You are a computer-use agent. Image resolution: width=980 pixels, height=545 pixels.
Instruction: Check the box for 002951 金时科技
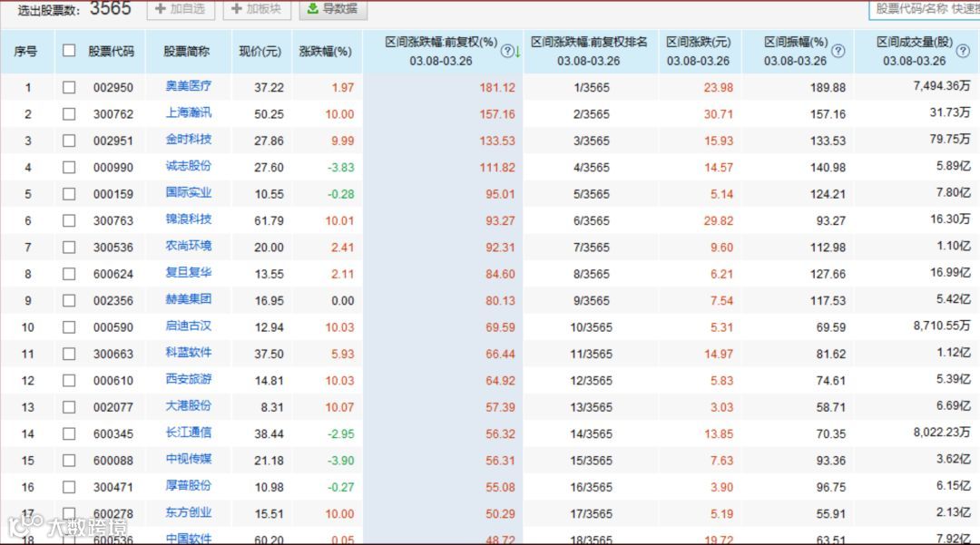69,141
